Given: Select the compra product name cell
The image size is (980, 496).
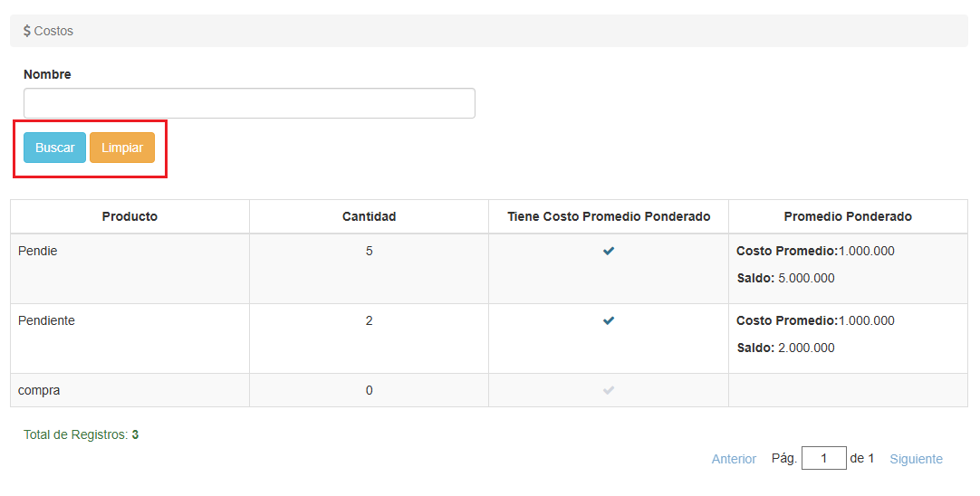Looking at the screenshot, I should 39,390.
